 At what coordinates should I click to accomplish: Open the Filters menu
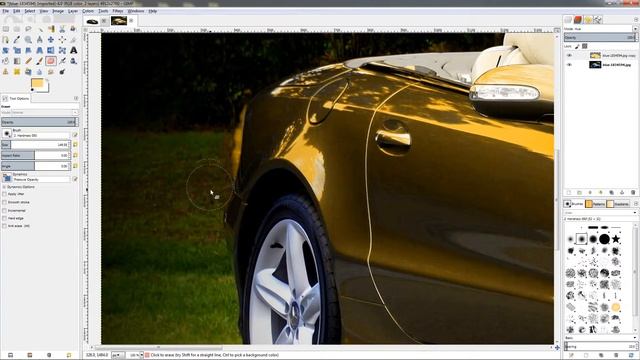click(118, 11)
